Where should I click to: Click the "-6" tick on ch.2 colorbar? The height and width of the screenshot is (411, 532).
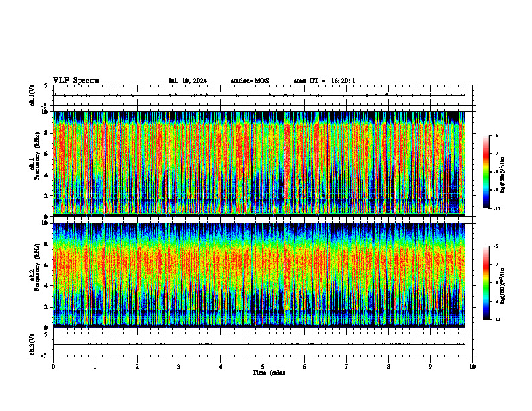tap(496, 246)
